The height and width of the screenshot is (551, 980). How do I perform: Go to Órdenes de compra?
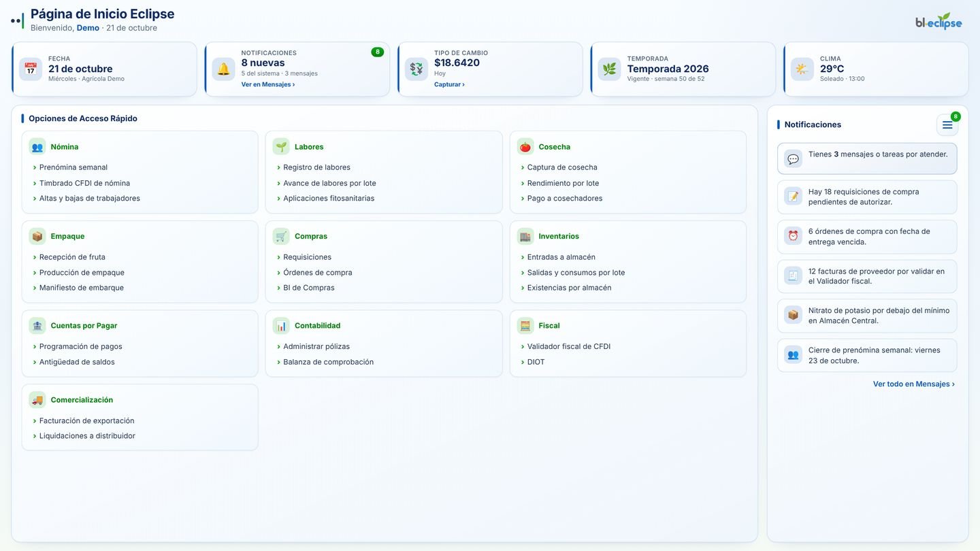318,273
